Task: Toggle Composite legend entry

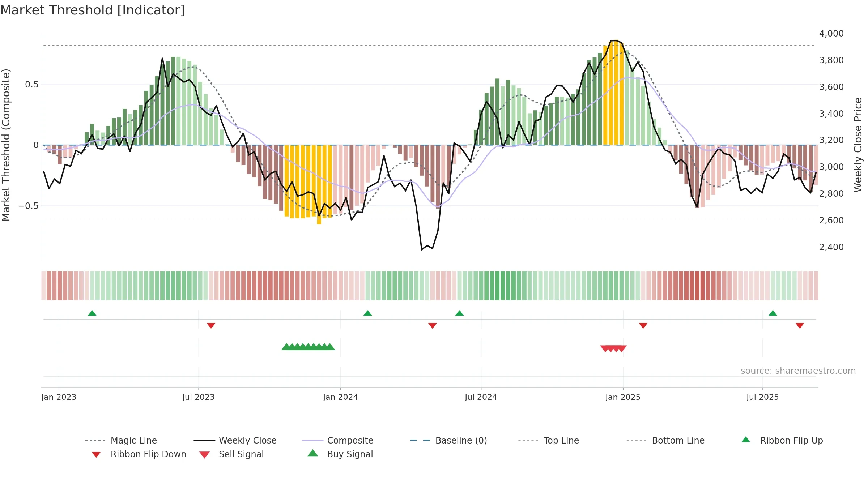Action: [337, 440]
